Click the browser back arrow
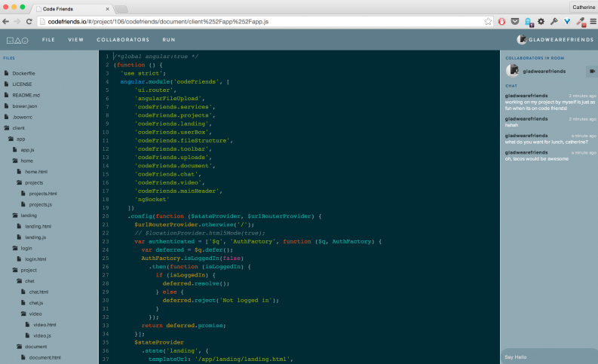This screenshot has height=364, width=598. [6, 21]
